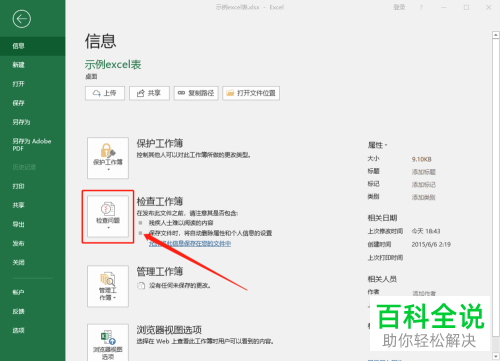Click the 打开文件位置 button
Screen dimensions: 500x361
pos(251,93)
